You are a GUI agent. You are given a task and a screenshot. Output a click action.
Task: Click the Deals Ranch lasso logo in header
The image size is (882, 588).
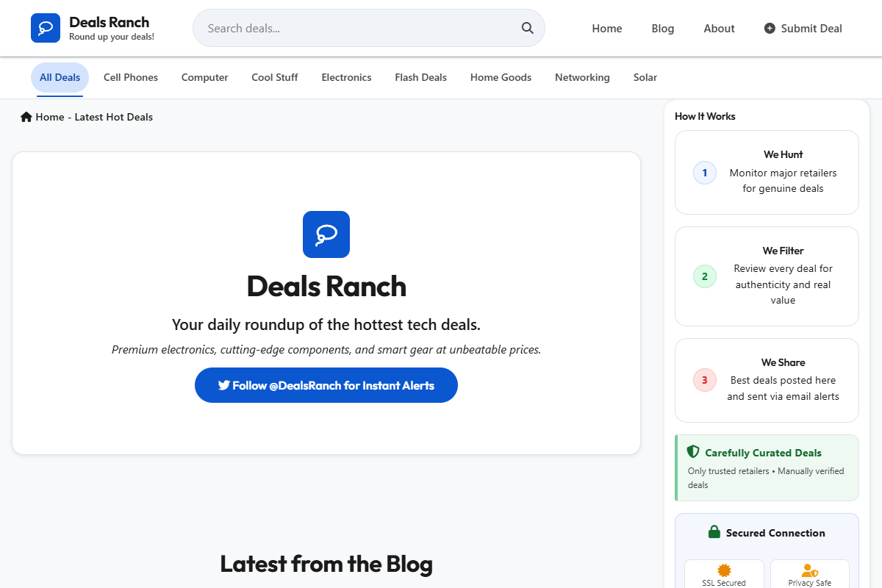46,28
